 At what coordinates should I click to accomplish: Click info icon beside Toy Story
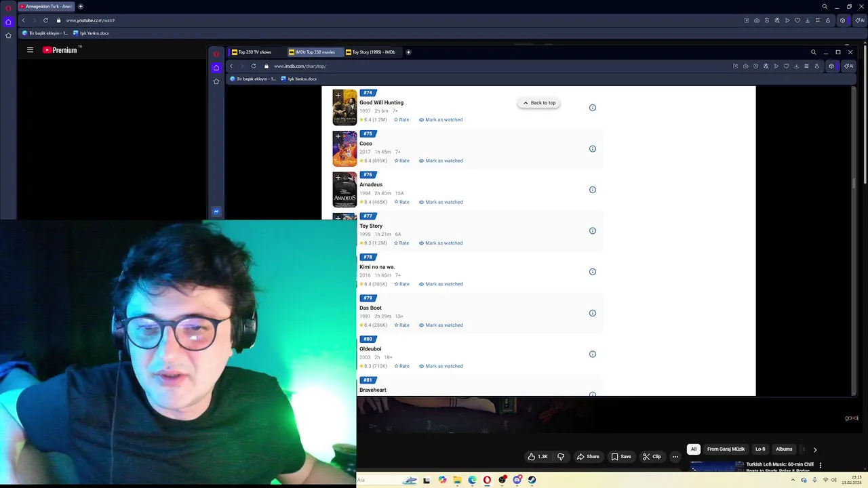[x=592, y=231]
